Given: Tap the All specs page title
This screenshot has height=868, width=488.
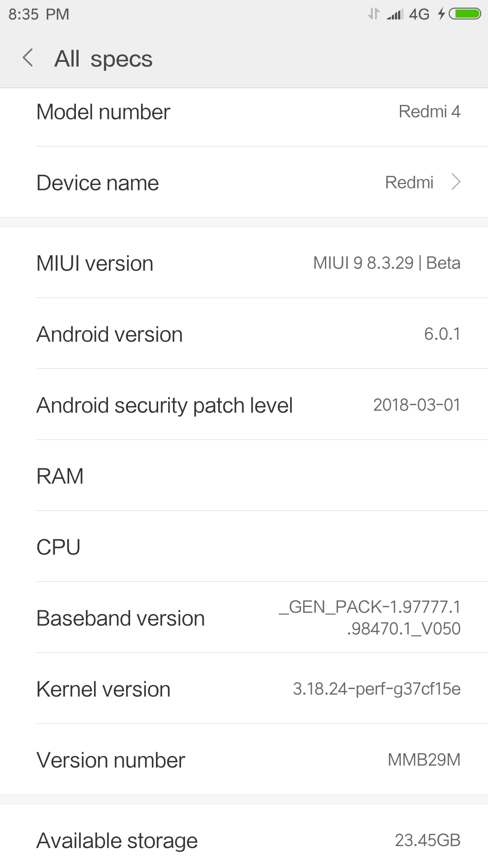Looking at the screenshot, I should coord(103,59).
